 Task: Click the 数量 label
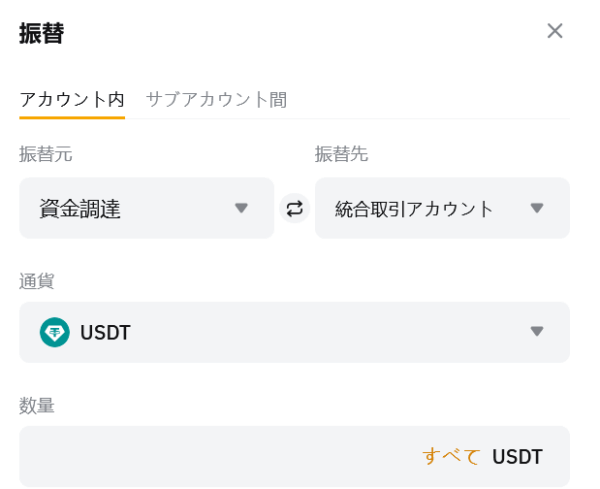pyautogui.click(x=37, y=405)
